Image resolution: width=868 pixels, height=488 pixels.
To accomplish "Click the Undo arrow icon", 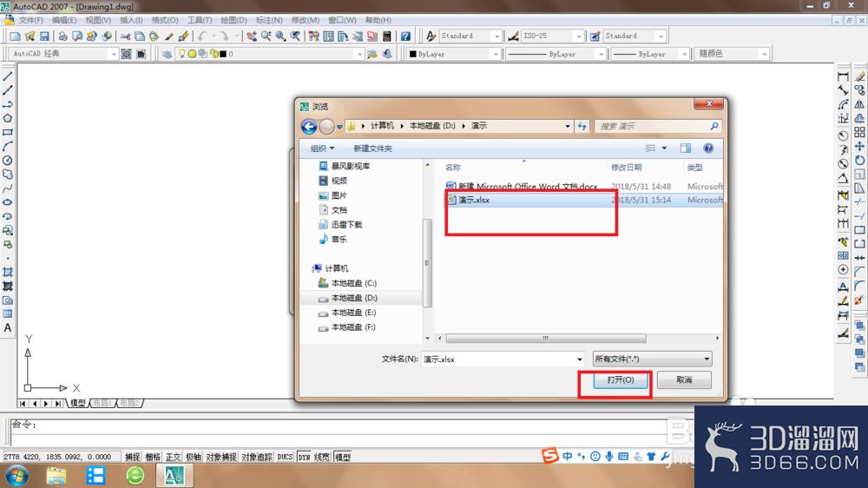I will (202, 36).
